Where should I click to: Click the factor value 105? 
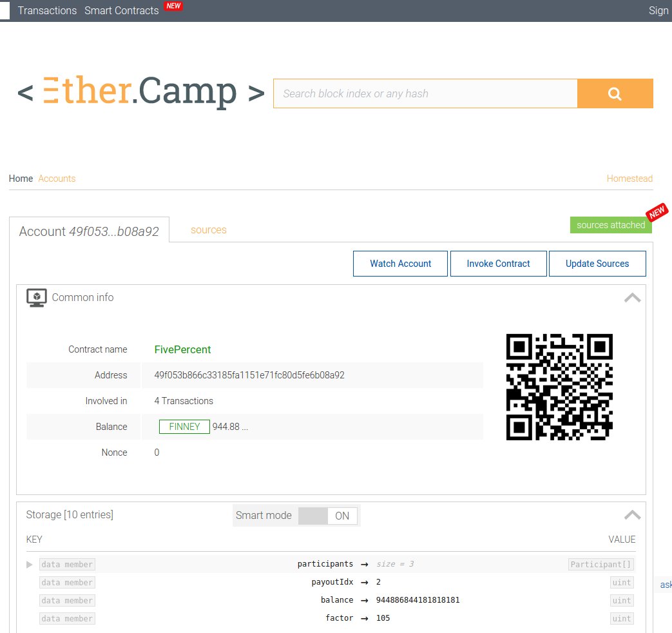click(383, 618)
